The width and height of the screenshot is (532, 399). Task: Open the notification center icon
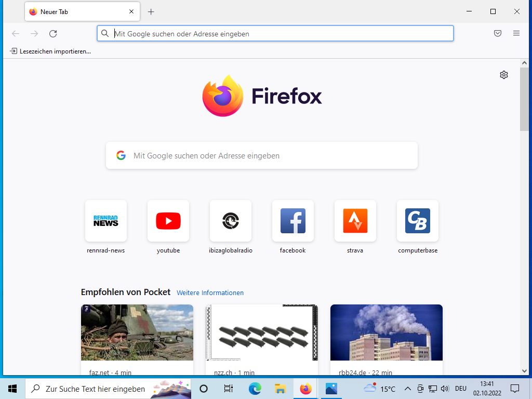click(x=515, y=389)
